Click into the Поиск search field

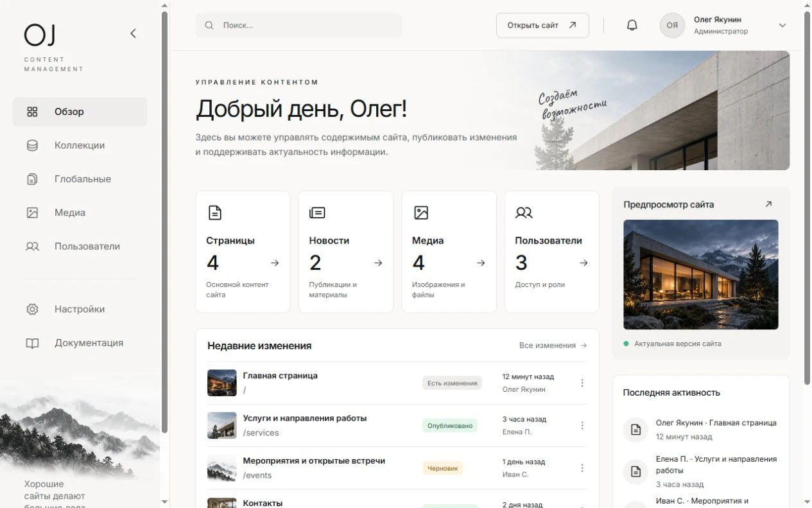tap(298, 26)
